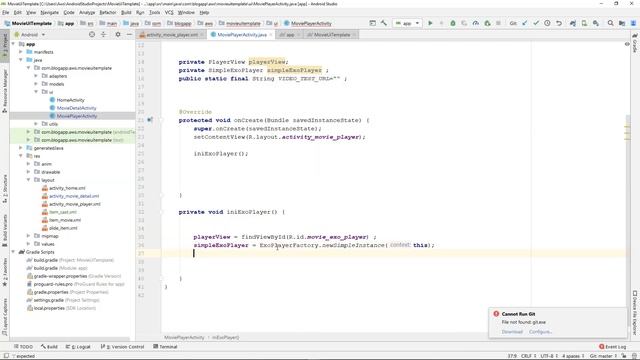Open the AVD Manager device icon
Screen dimensions: 640x360
click(x=584, y=23)
